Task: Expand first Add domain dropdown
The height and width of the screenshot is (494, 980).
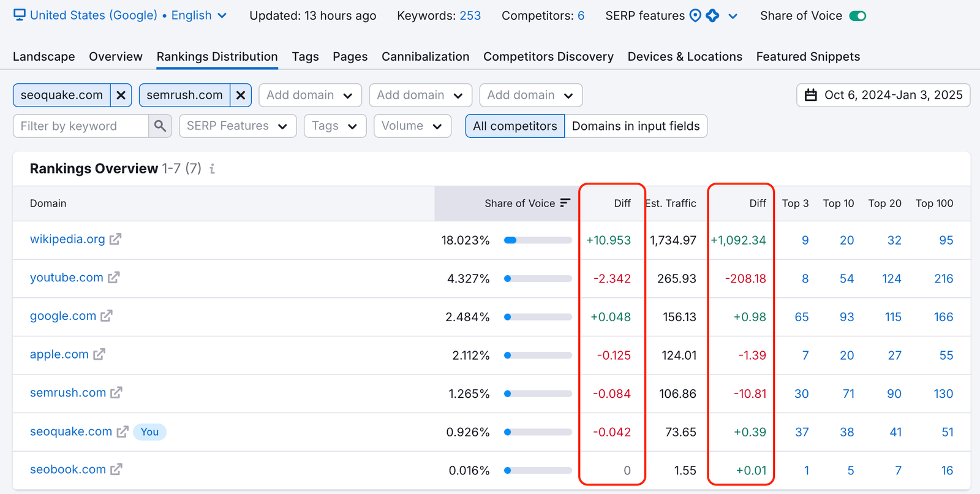Action: tap(309, 96)
